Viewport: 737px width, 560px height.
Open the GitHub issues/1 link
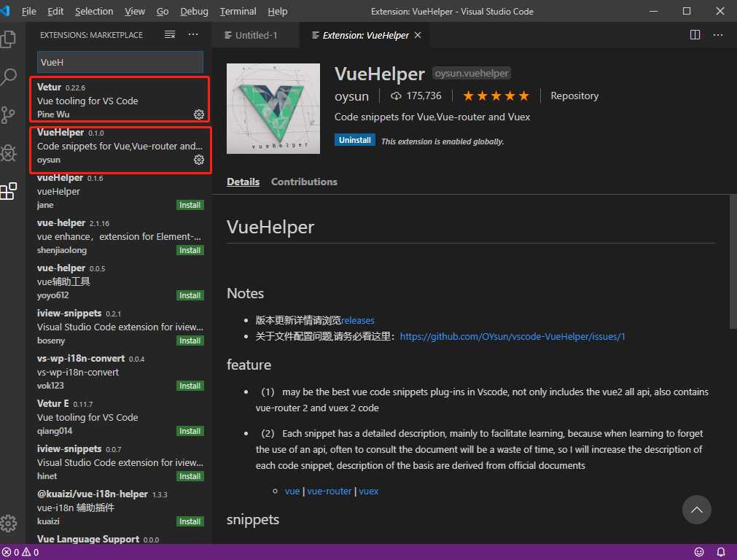click(x=512, y=337)
